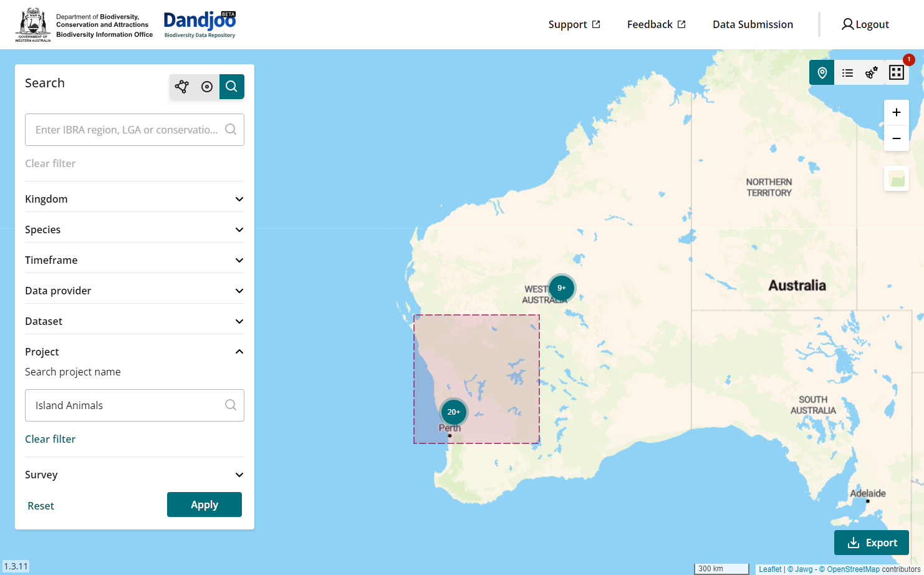Open the species view with bee icon
Screen dimensions: 924x575
point(872,72)
